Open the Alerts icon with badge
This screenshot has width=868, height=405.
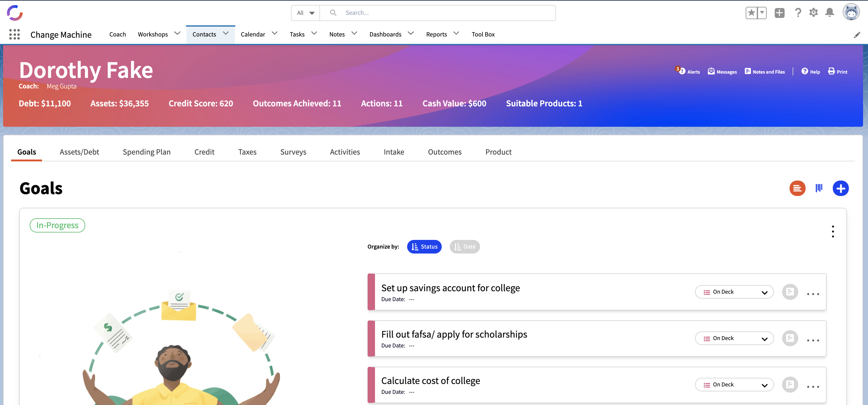pyautogui.click(x=687, y=71)
